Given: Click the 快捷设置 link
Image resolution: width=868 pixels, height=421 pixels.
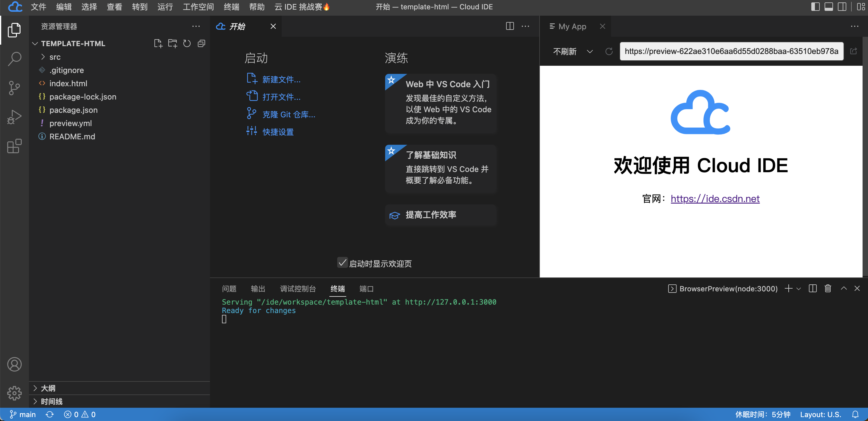Looking at the screenshot, I should click(278, 132).
